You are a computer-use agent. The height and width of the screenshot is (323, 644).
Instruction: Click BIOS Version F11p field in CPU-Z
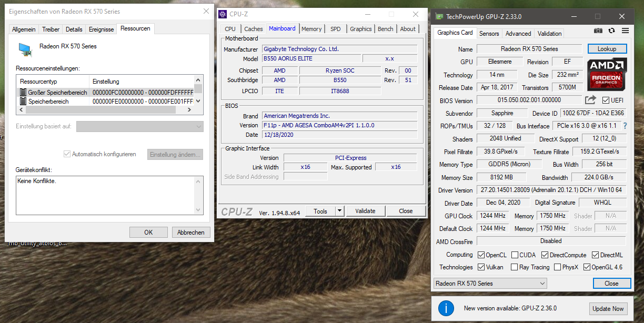click(340, 125)
